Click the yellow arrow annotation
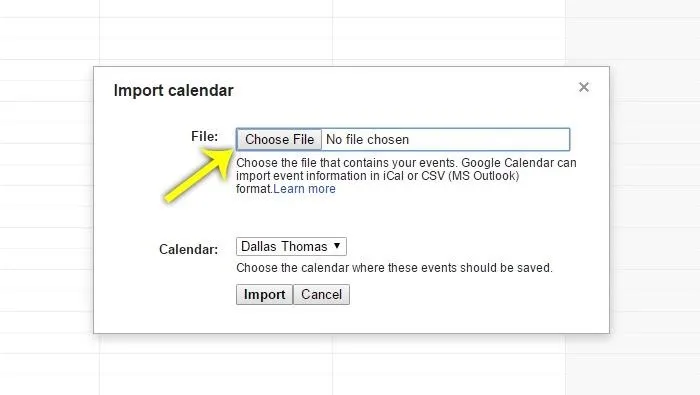The height and width of the screenshot is (395, 700). coord(198,176)
